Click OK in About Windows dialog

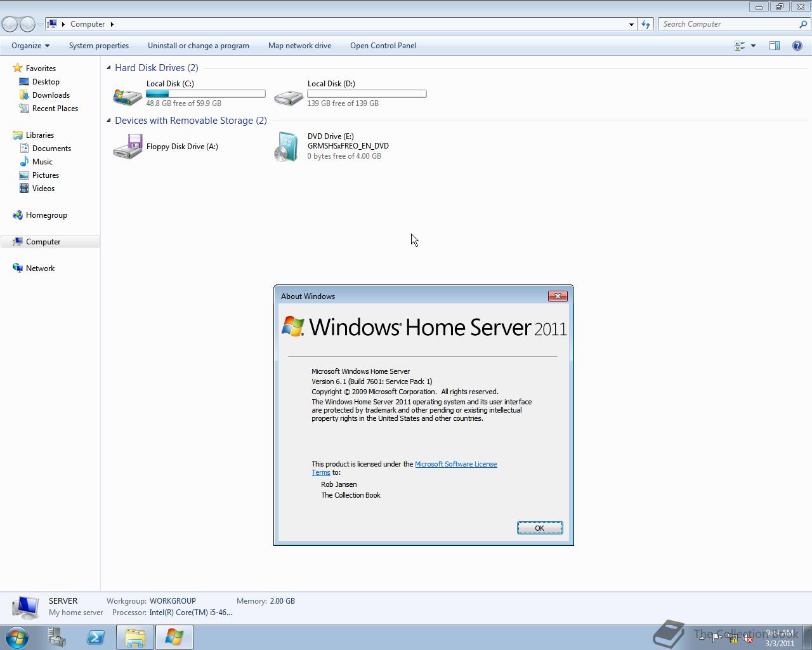540,528
